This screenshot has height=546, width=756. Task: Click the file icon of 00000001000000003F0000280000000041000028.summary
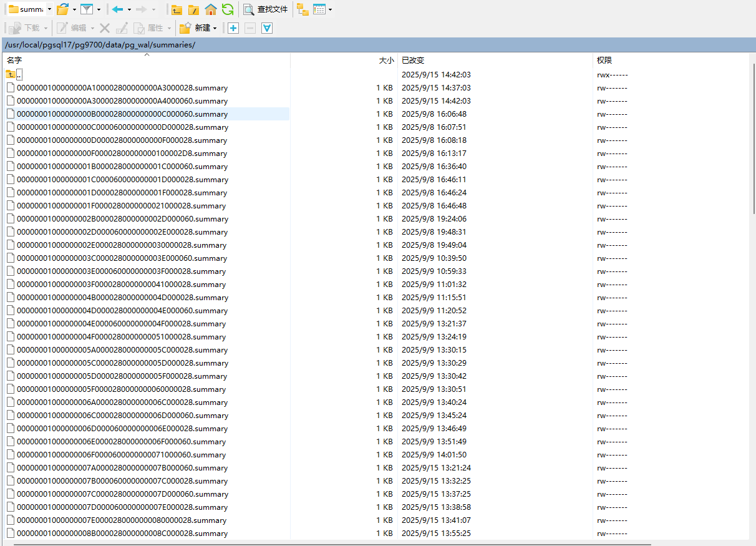coord(10,285)
